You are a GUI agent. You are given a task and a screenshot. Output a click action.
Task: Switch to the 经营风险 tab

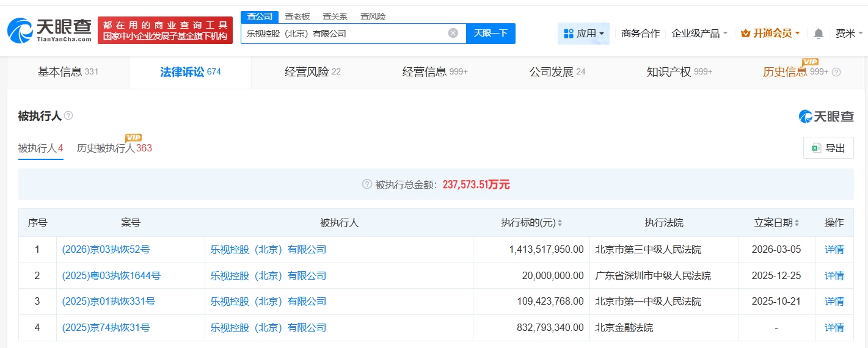pos(312,72)
